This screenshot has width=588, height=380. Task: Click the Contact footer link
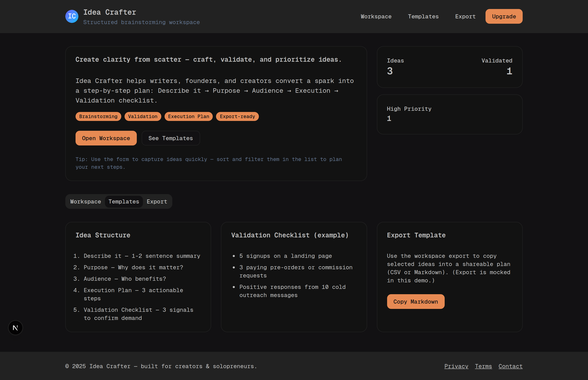pyautogui.click(x=510, y=366)
